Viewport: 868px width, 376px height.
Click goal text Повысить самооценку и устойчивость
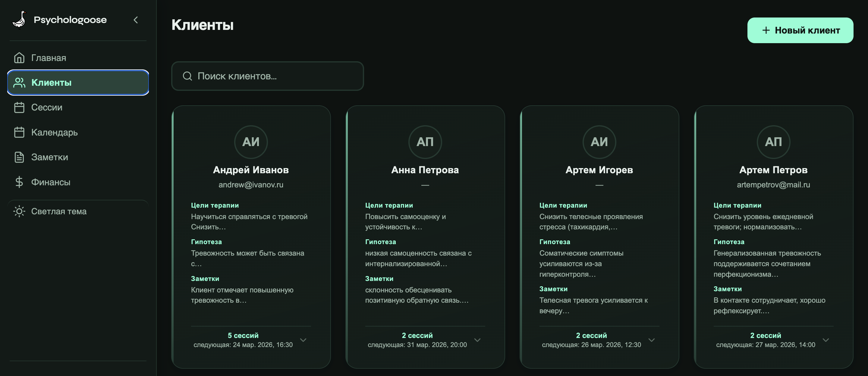pyautogui.click(x=405, y=222)
